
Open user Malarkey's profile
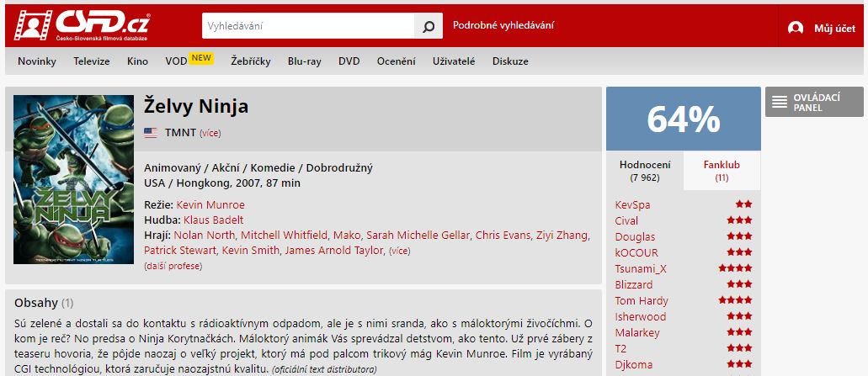click(637, 333)
